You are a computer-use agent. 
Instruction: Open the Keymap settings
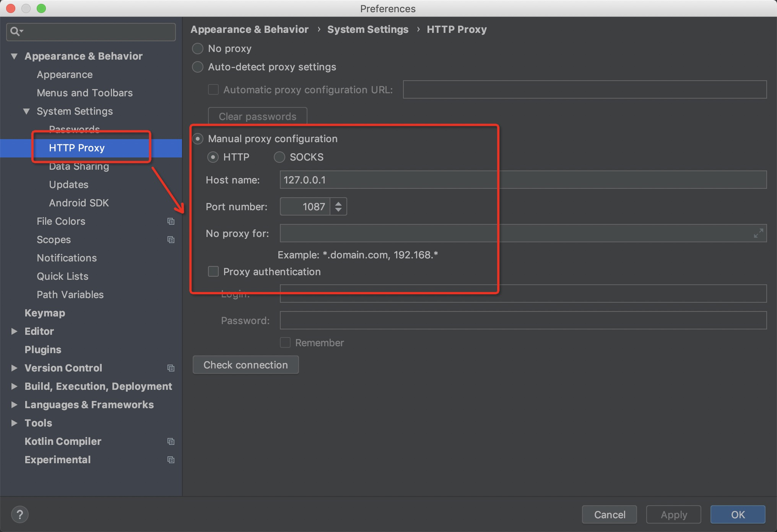tap(45, 313)
